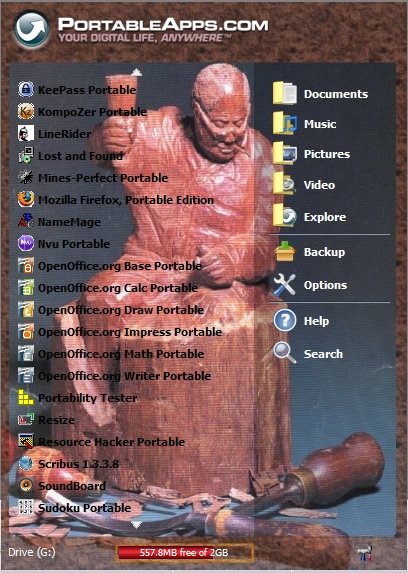This screenshot has height=573, width=408.
Task: Click the OpenOffice.org Base Portable icon
Action: tap(26, 266)
